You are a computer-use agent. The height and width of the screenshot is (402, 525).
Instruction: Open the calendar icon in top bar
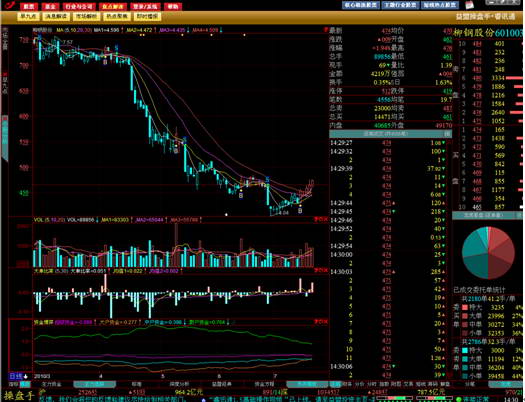coord(470,5)
